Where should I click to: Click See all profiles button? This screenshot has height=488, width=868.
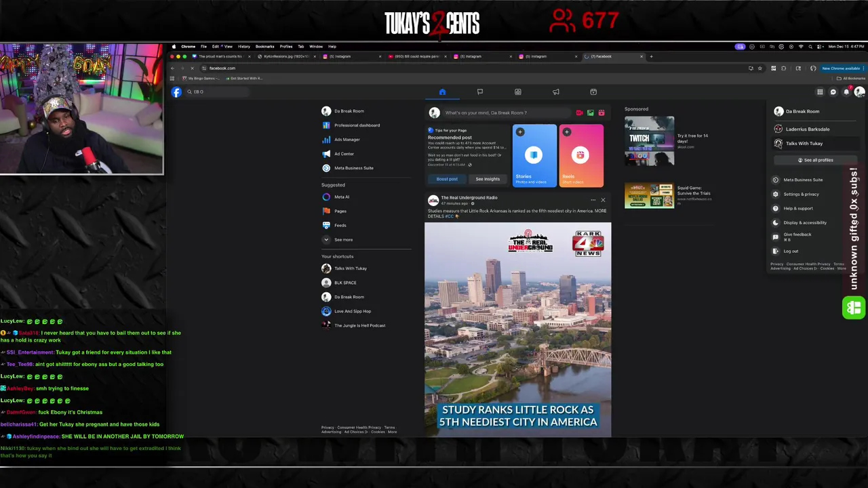[816, 160]
